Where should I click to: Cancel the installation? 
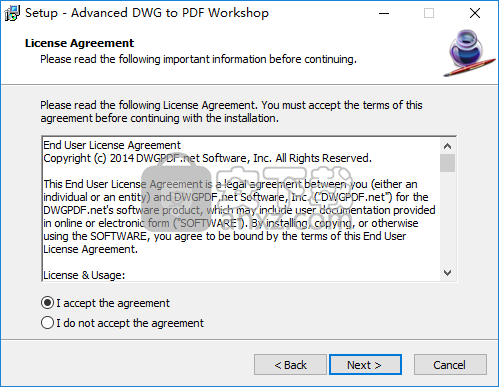450,365
